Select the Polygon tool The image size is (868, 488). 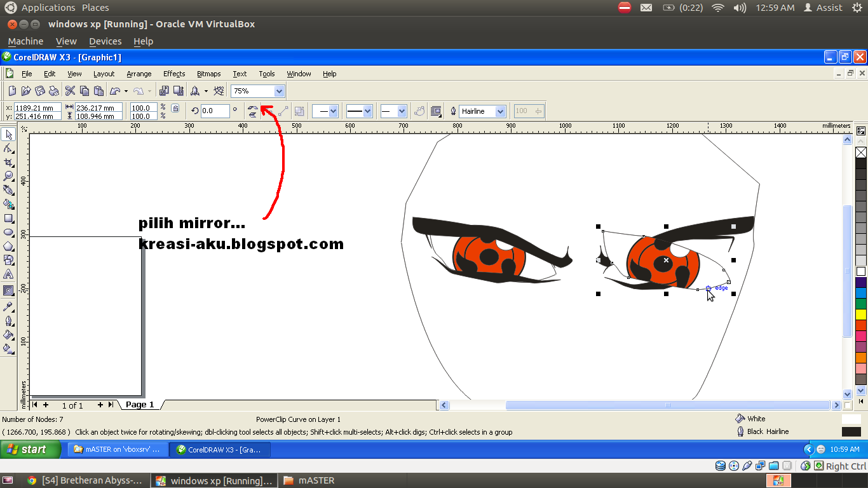[8, 246]
